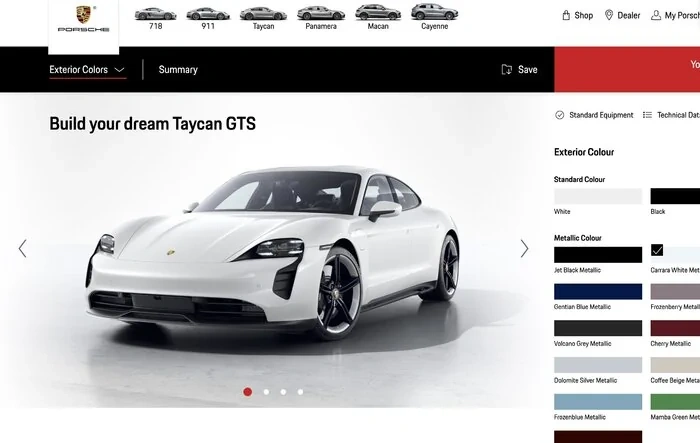This screenshot has height=443, width=700.
Task: Choose Mamba Green Metallic swatch
Action: coord(675,402)
